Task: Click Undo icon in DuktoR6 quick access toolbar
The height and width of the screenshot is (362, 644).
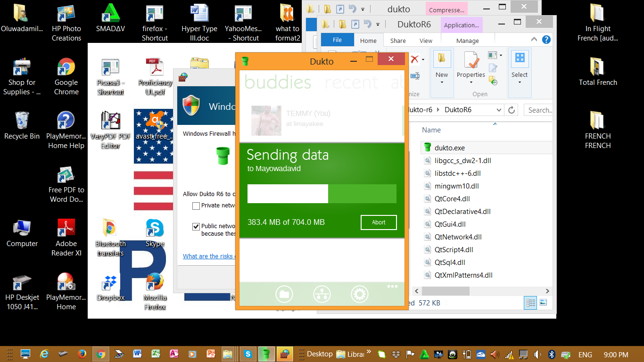Action: click(x=367, y=23)
